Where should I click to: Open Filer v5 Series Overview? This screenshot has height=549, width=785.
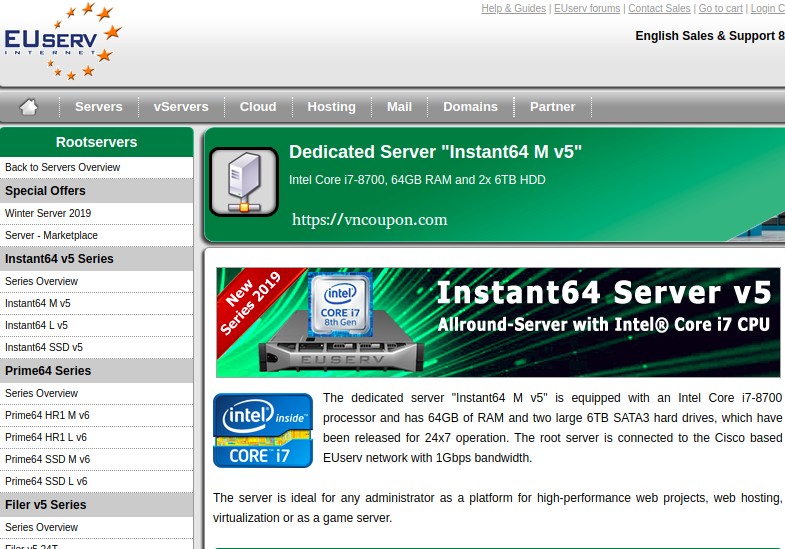pyautogui.click(x=96, y=528)
